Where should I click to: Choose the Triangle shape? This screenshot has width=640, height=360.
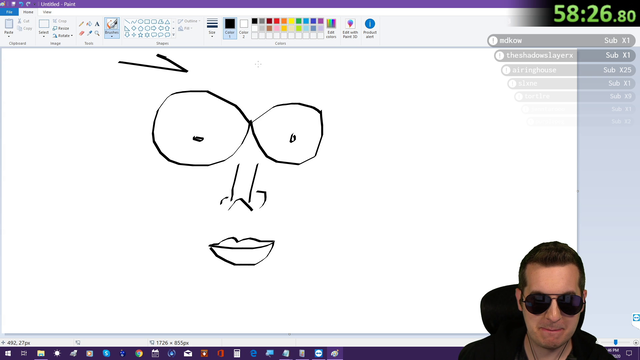167,22
